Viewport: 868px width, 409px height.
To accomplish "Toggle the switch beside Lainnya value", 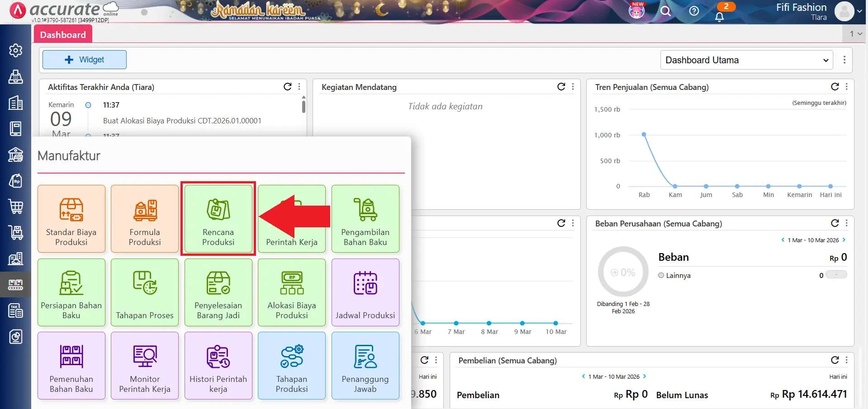I will tap(836, 275).
